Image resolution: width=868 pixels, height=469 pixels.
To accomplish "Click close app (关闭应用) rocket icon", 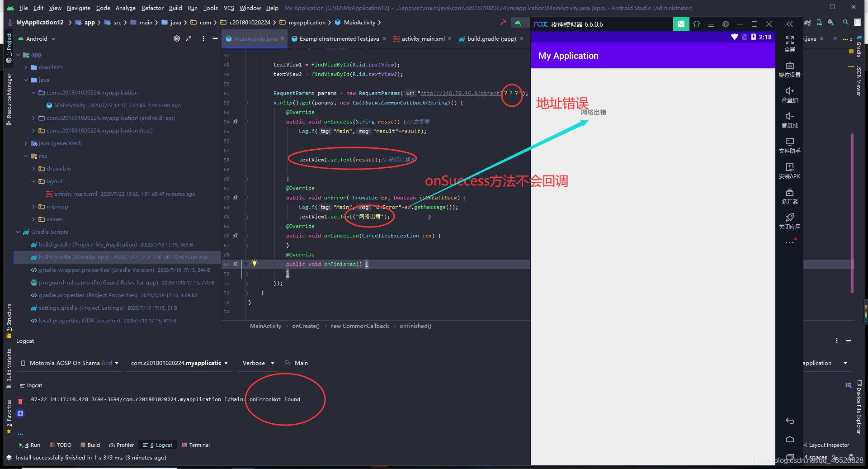I will click(x=789, y=218).
